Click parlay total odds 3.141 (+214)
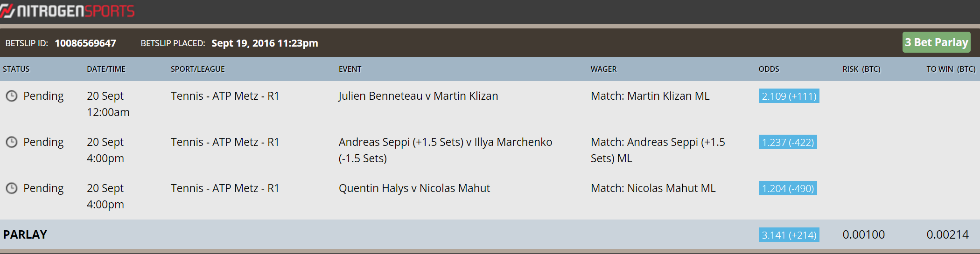The width and height of the screenshot is (980, 254). pyautogui.click(x=789, y=235)
